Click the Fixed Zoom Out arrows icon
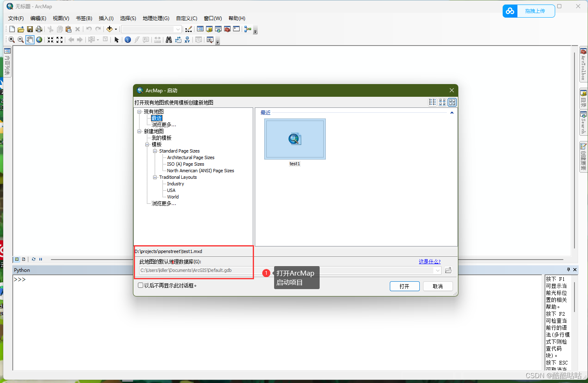Screen dimensions: 588x383 point(59,40)
